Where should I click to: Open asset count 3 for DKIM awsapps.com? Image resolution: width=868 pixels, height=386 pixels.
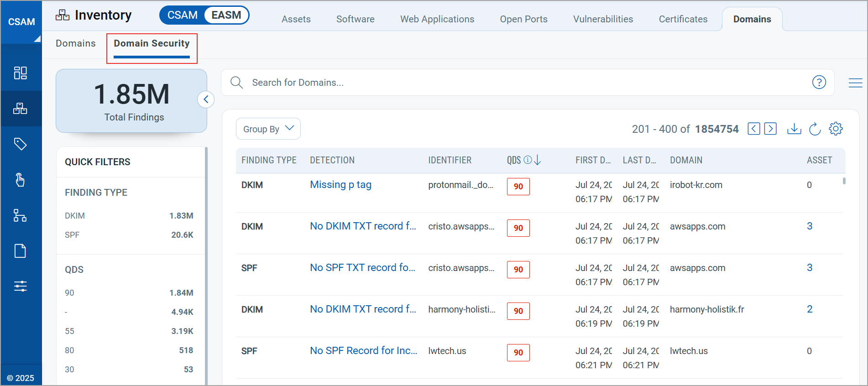[810, 226]
